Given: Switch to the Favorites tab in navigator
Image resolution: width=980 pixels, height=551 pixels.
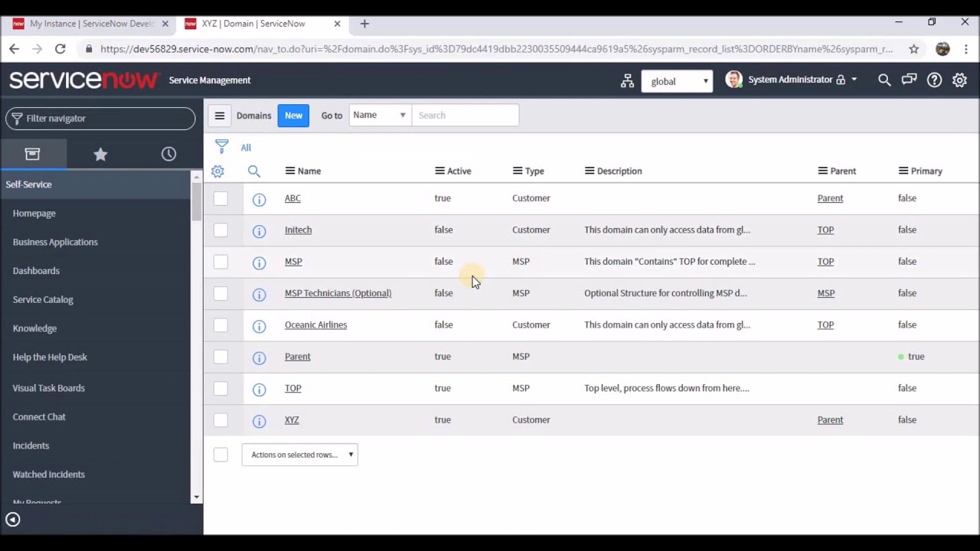Looking at the screenshot, I should [100, 154].
